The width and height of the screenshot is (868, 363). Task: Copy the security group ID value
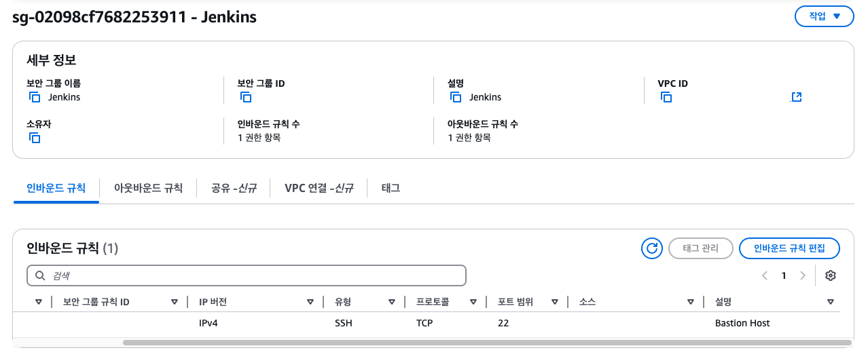pos(246,97)
